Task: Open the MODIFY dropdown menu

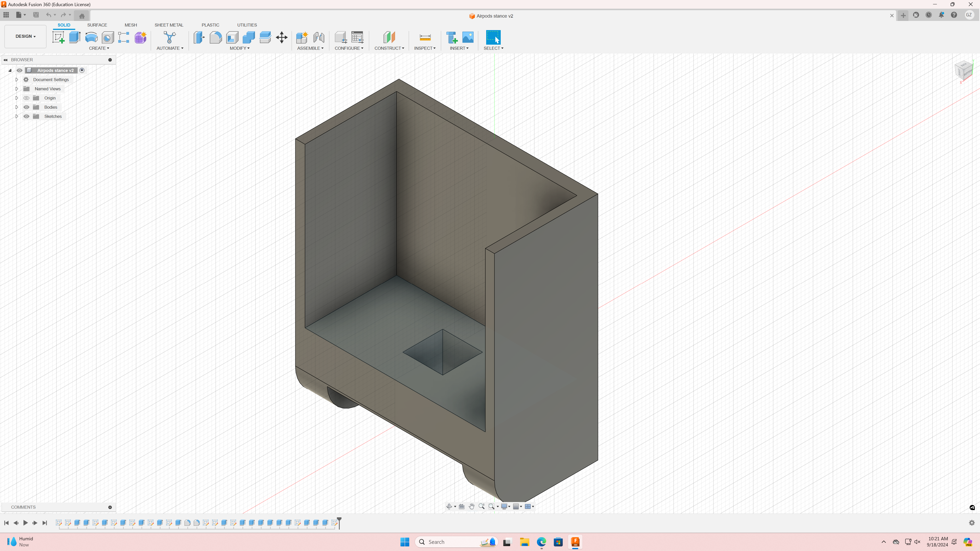Action: click(239, 48)
